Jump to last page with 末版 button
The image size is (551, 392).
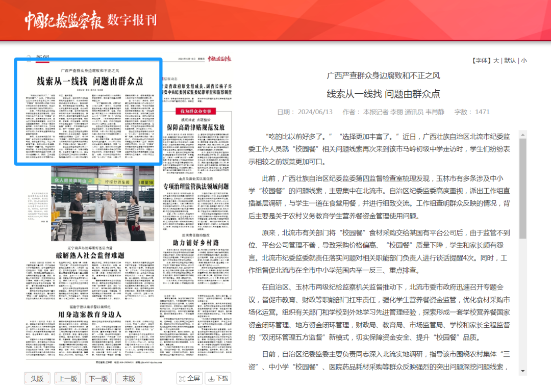pos(129,378)
